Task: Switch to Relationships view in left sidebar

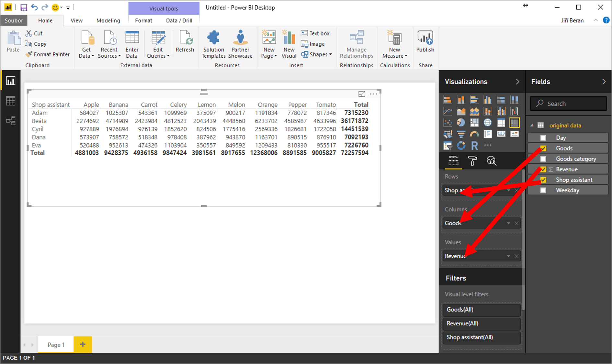Action: click(x=11, y=121)
